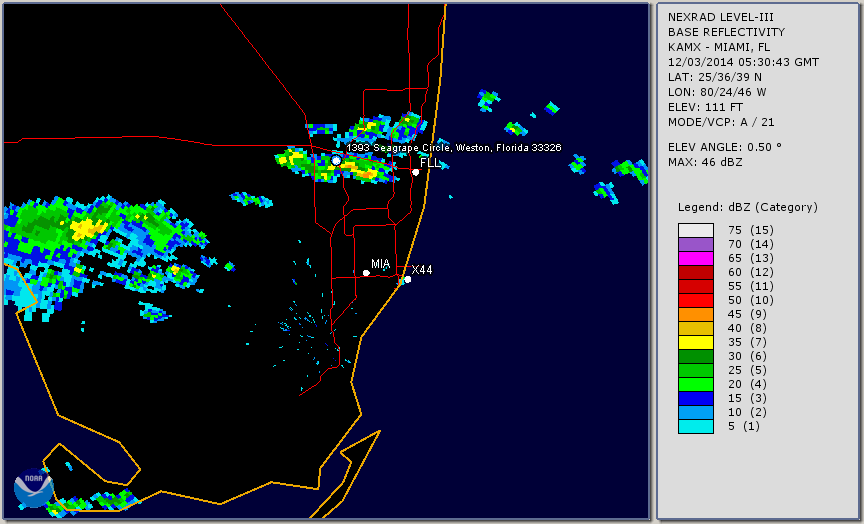Click the 40 dBZ gold legend swatch
Image resolution: width=864 pixels, height=524 pixels.
(696, 328)
